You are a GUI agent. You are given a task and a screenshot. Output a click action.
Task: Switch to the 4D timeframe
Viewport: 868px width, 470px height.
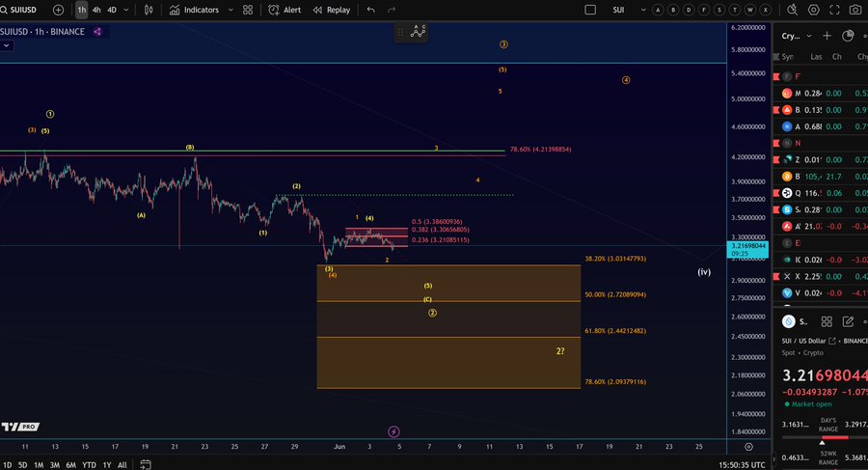click(x=112, y=10)
